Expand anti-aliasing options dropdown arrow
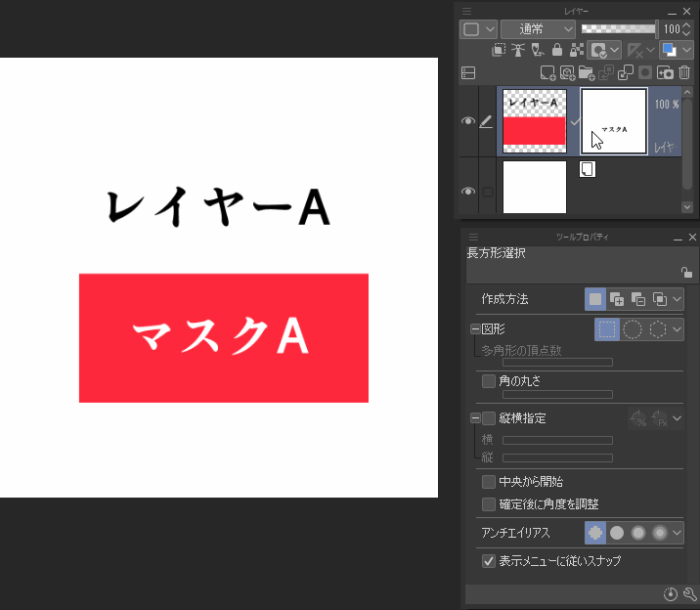 click(x=678, y=533)
